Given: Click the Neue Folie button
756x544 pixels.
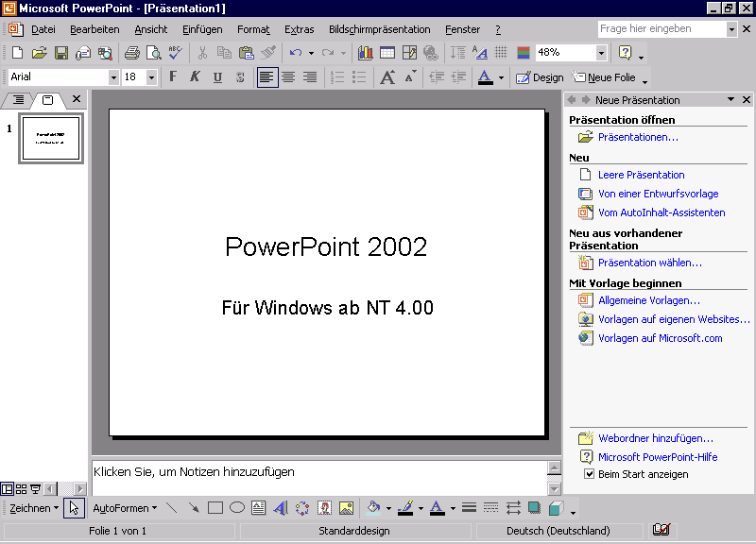Looking at the screenshot, I should tap(604, 77).
